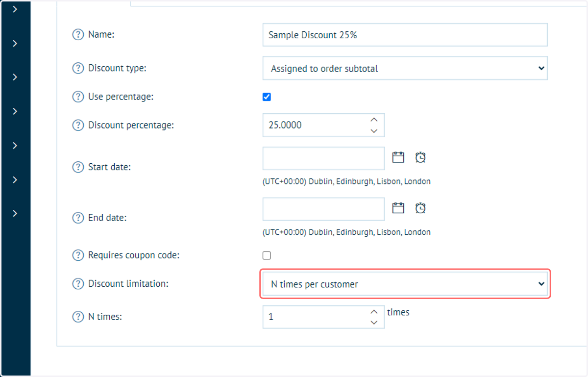
Task: Decrease the N times value
Action: point(374,323)
